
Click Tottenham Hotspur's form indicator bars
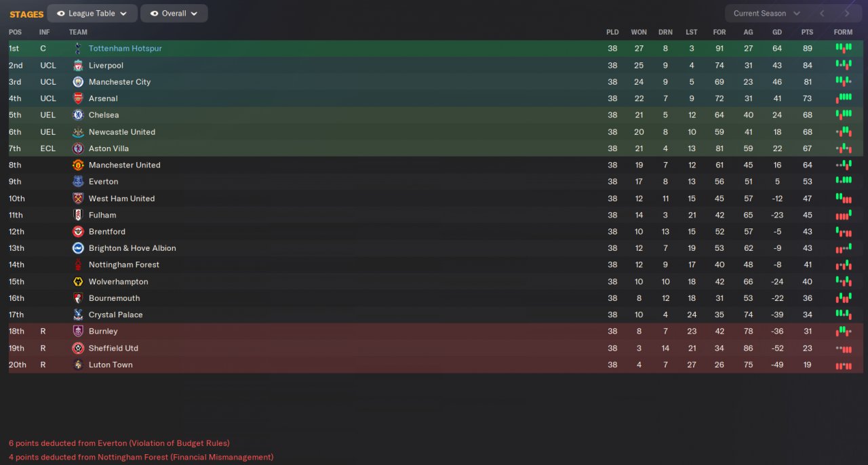pos(843,49)
